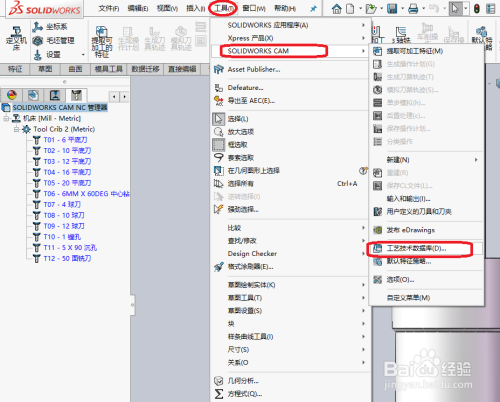500x402 pixels.
Task: Expand the 比较 submenu
Action: pyautogui.click(x=289, y=228)
